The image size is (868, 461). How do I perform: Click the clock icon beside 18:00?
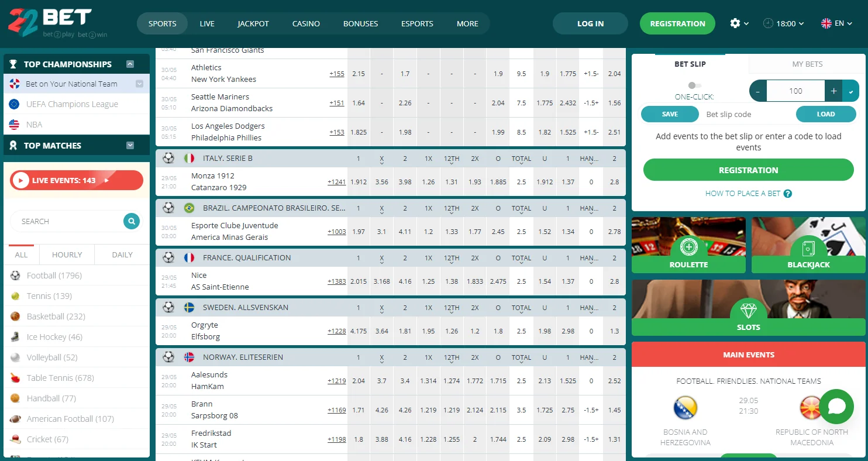click(768, 23)
